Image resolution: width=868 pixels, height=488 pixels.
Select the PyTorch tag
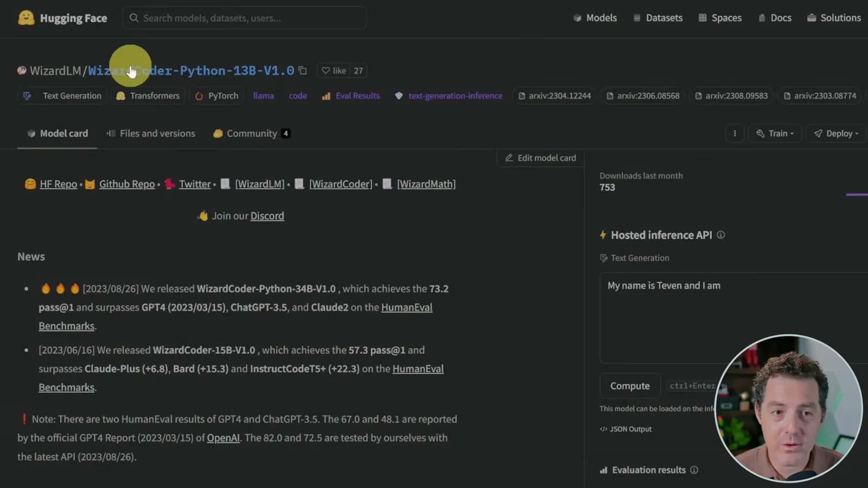click(x=217, y=96)
